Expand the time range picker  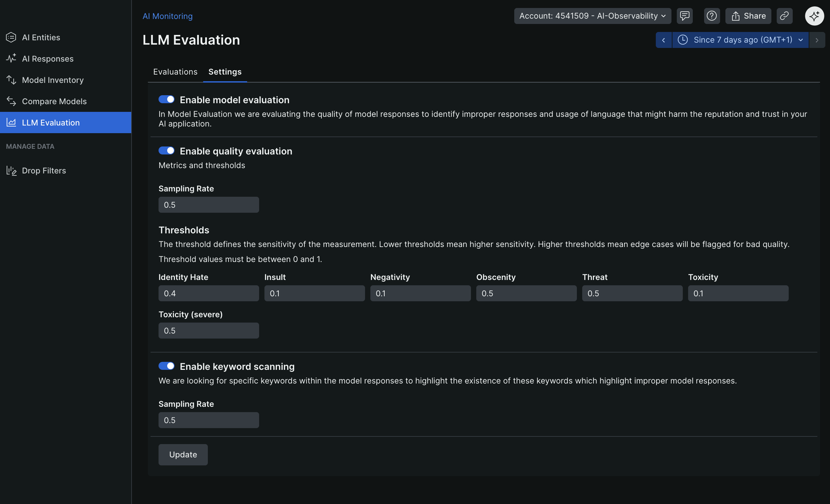click(740, 40)
